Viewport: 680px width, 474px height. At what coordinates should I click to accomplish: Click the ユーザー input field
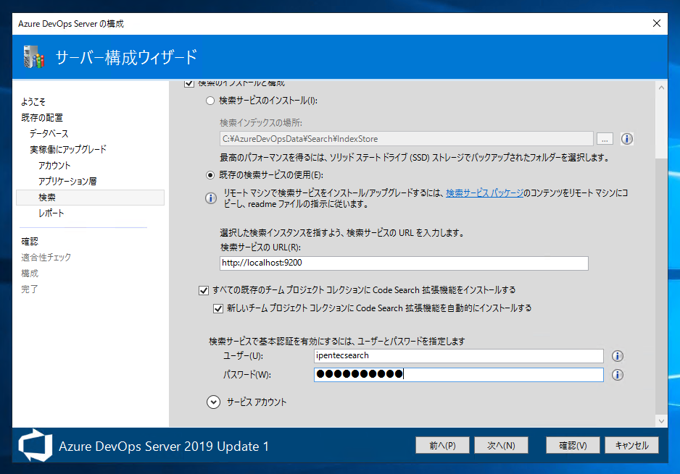(458, 356)
